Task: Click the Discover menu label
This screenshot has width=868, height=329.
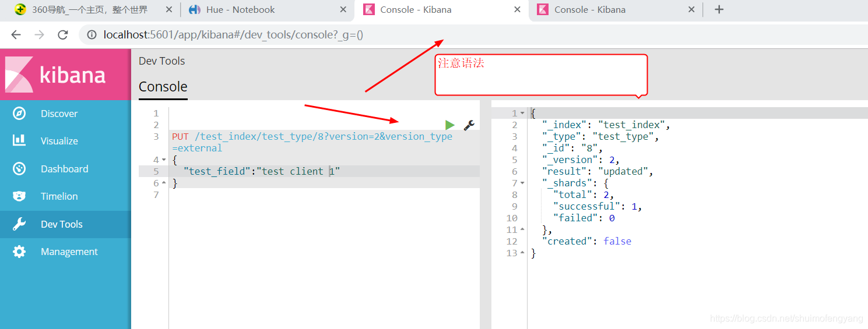Action: click(x=59, y=114)
